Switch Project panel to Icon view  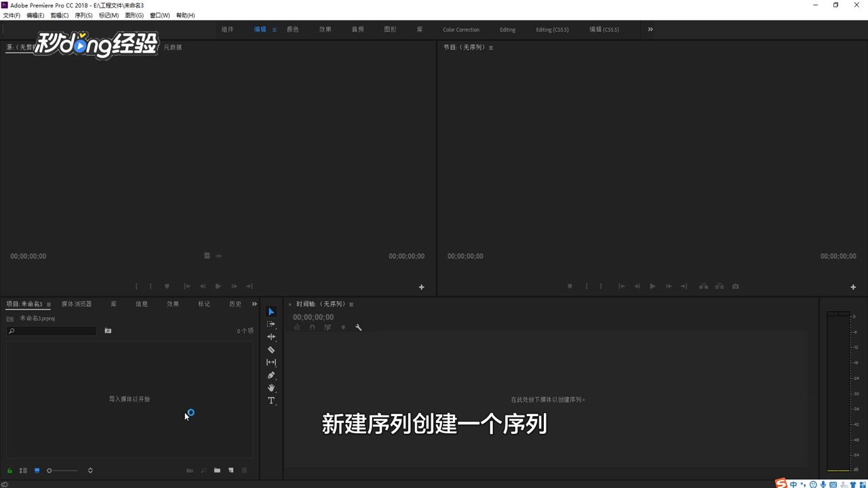(x=37, y=470)
